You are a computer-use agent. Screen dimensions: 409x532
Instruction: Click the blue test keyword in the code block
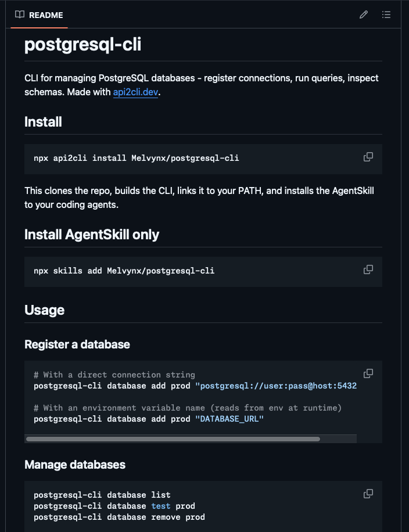[161, 506]
